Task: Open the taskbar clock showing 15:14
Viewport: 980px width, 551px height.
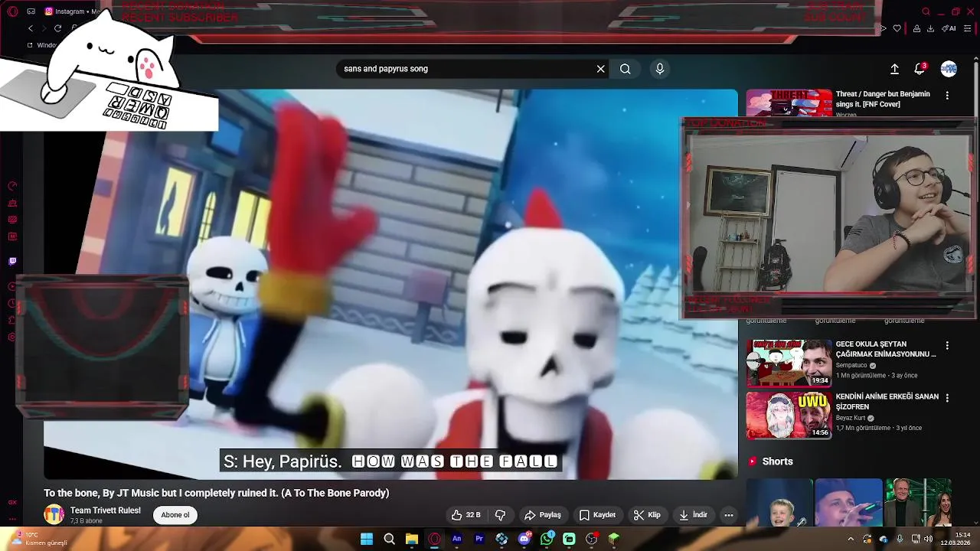Action: click(x=955, y=539)
